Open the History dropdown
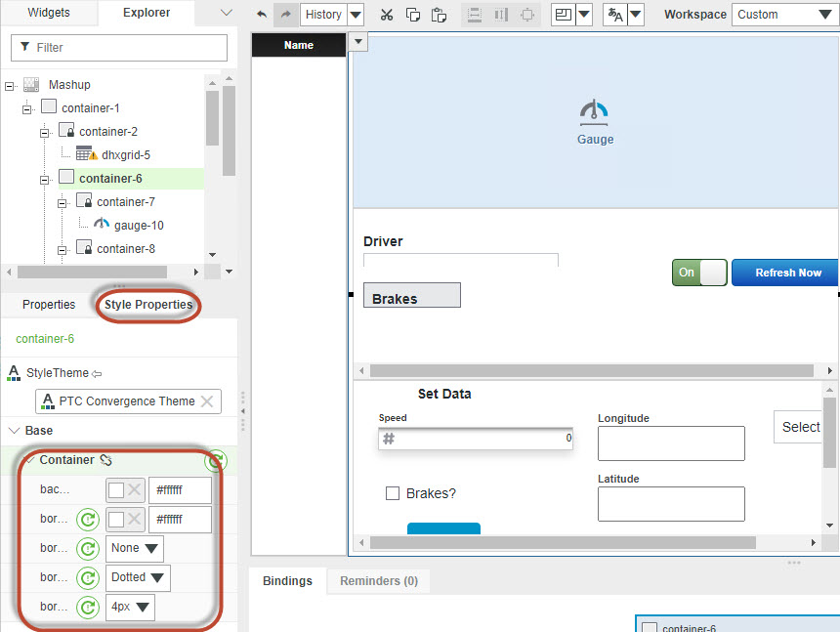The height and width of the screenshot is (632, 840). [354, 15]
